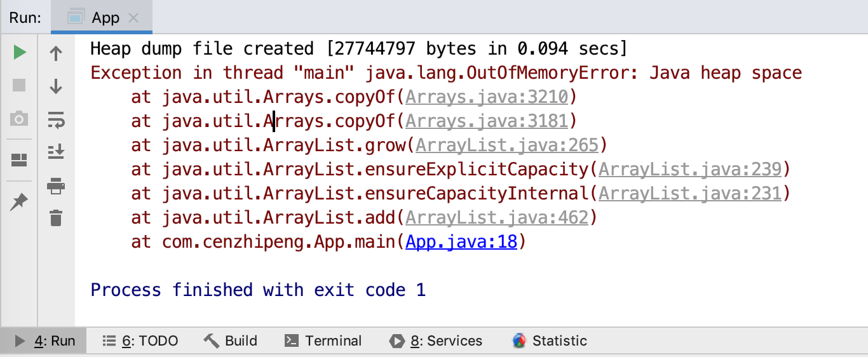Open the Build tool window
Image resolution: width=868 pixels, height=357 pixels.
[x=231, y=341]
